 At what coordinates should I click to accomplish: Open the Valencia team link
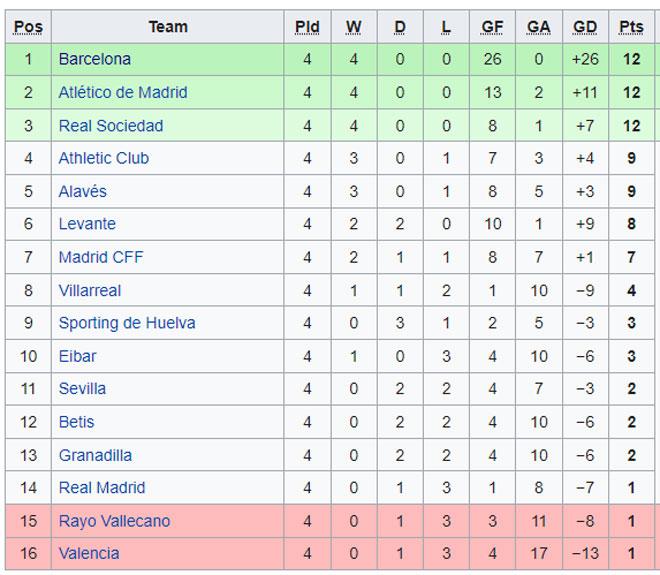(x=89, y=553)
